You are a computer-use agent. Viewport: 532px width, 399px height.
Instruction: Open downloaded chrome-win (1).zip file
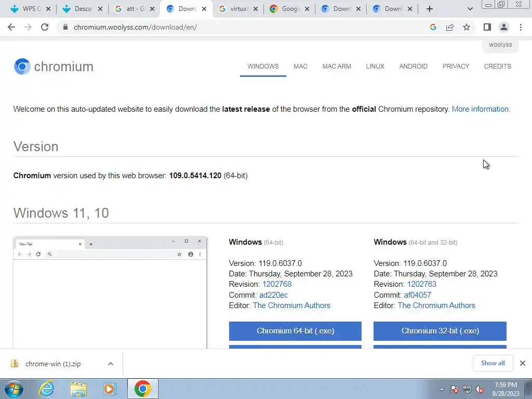click(53, 364)
